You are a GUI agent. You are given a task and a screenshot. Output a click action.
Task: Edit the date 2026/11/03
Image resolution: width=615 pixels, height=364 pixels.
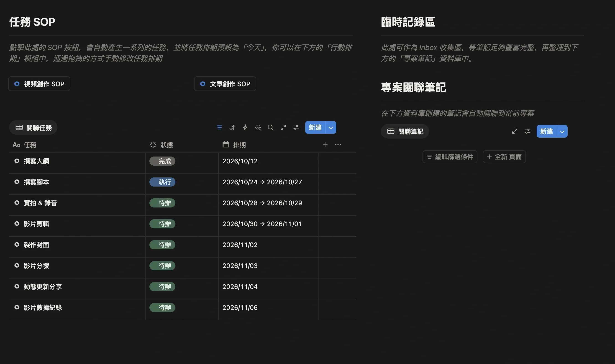[x=240, y=266]
